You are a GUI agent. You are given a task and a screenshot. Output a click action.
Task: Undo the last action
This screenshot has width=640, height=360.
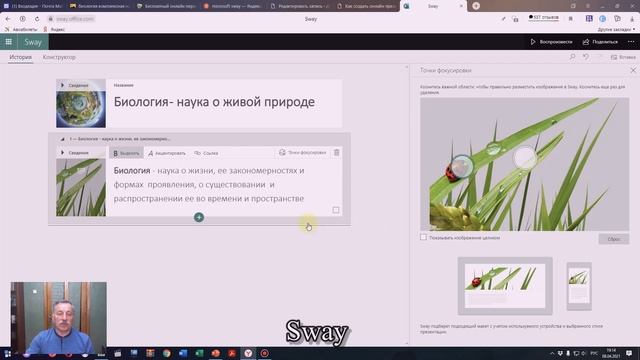coord(586,57)
